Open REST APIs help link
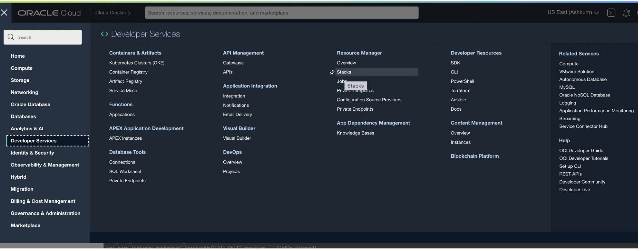 click(571, 174)
